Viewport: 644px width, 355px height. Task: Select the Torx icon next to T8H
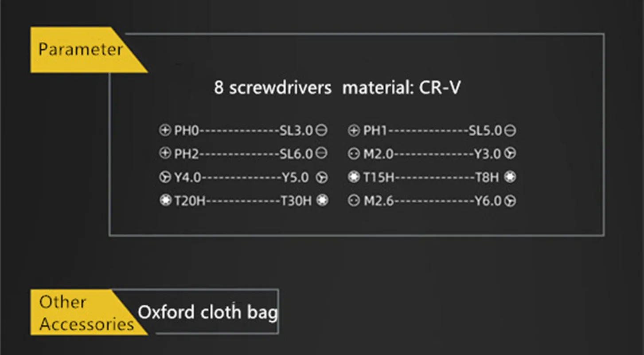(x=511, y=177)
